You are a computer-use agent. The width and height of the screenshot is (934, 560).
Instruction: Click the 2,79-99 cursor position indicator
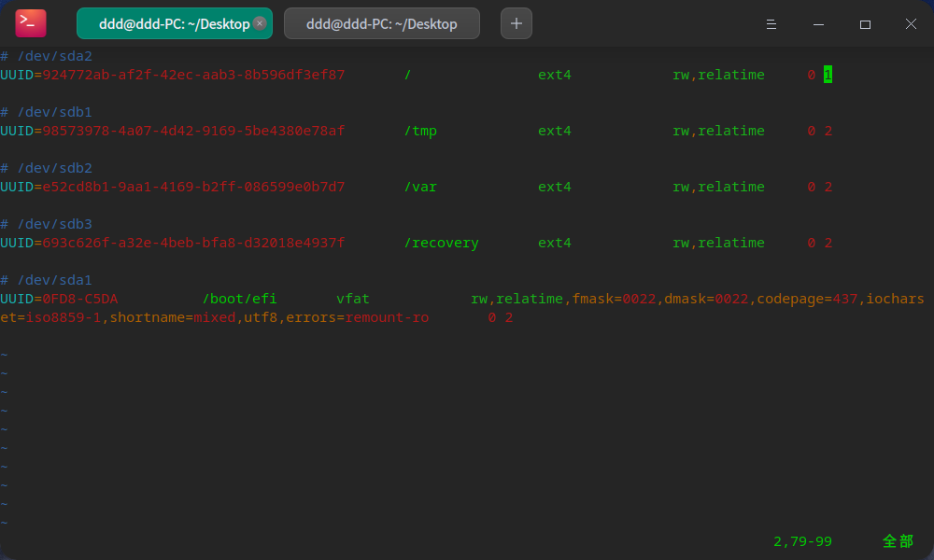pos(802,541)
